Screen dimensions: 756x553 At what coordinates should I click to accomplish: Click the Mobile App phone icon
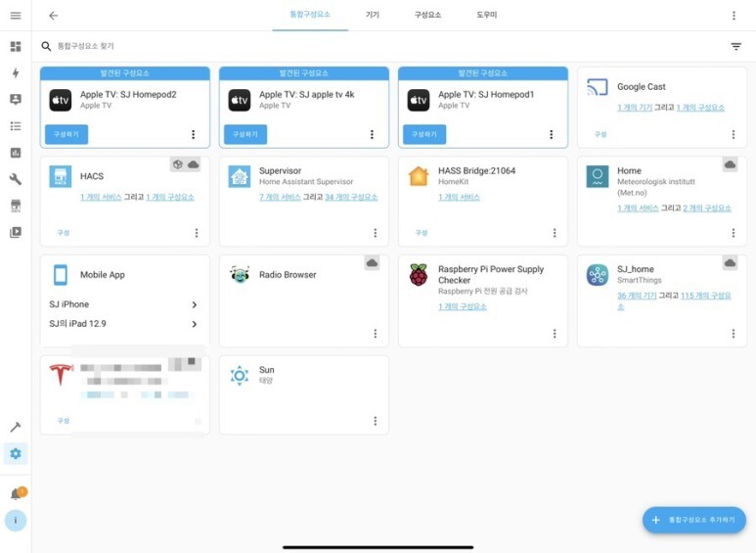tap(61, 275)
